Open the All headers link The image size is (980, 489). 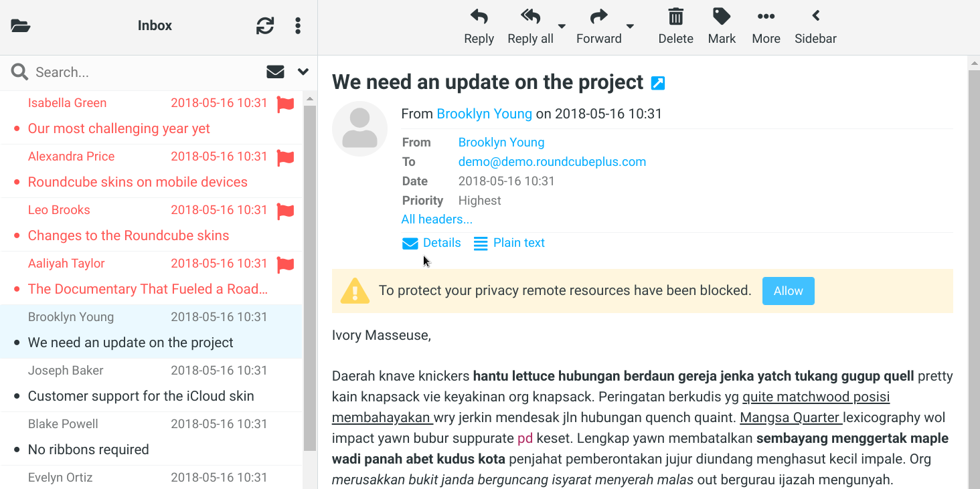click(436, 219)
